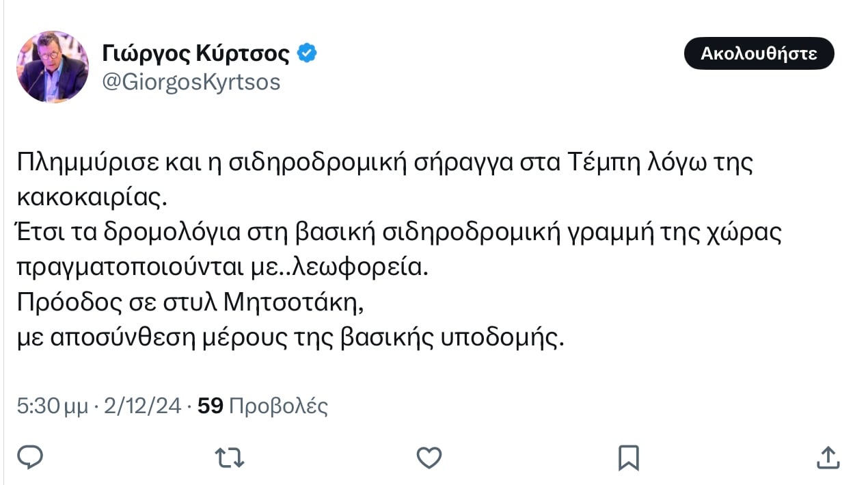
Task: Repost the tweet with the retweet icon
Action: pos(230,457)
